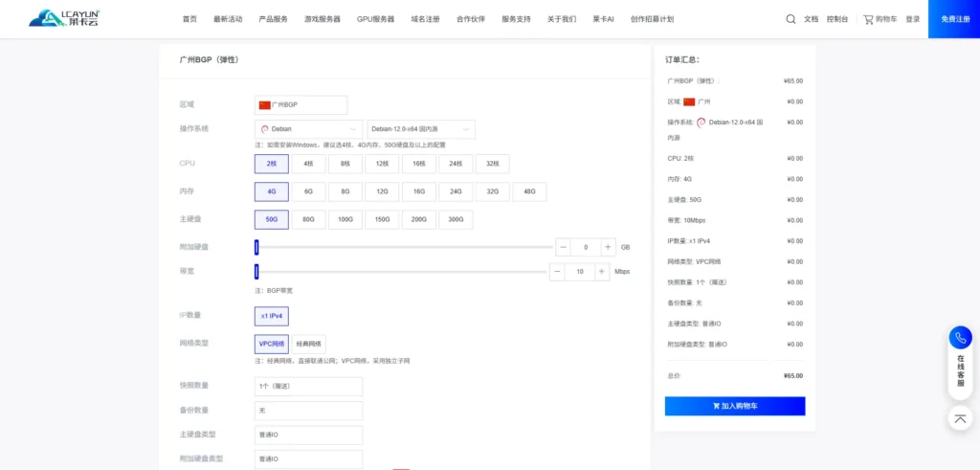This screenshot has height=470, width=980.
Task: Click the phone contact icon on right
Action: pyautogui.click(x=961, y=338)
